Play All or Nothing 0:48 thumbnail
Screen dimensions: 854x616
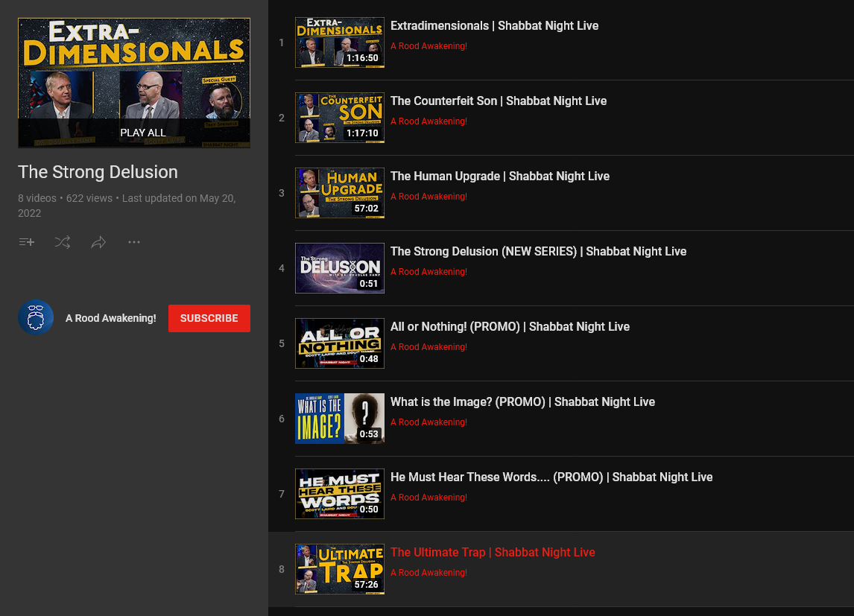point(340,343)
